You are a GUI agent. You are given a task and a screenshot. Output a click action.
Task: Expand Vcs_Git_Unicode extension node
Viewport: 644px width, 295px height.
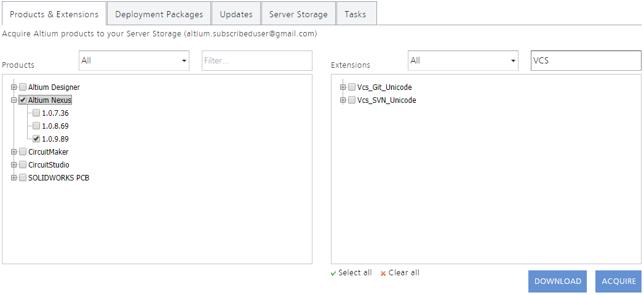[343, 87]
